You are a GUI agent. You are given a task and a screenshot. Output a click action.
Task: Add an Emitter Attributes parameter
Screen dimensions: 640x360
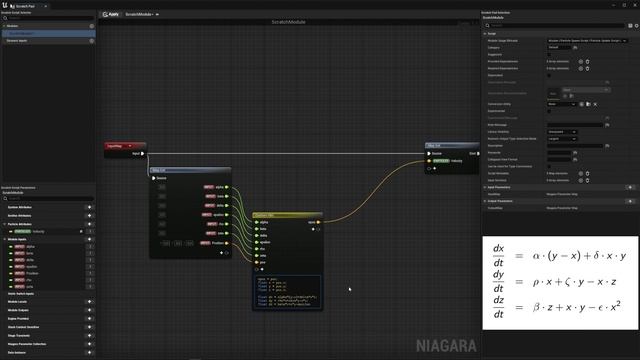click(89, 216)
